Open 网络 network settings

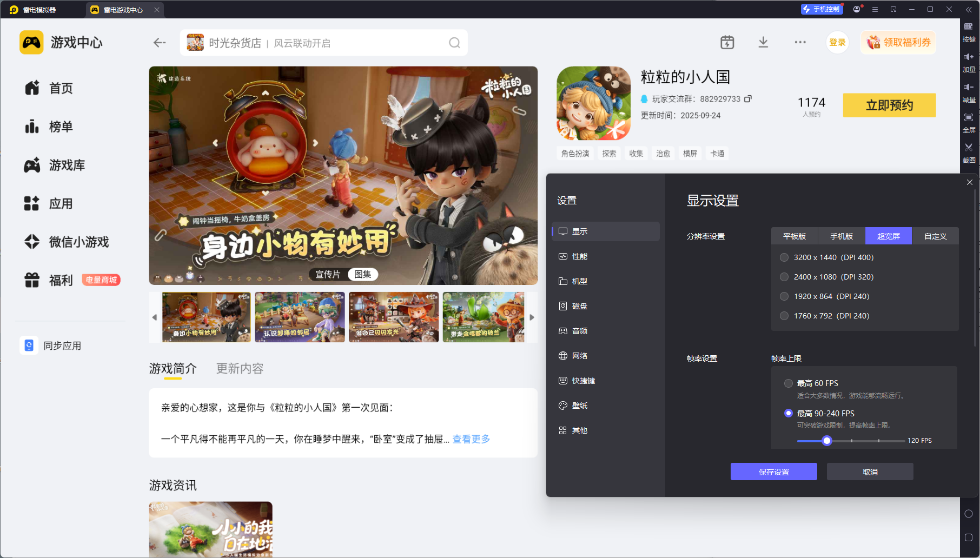coord(606,356)
